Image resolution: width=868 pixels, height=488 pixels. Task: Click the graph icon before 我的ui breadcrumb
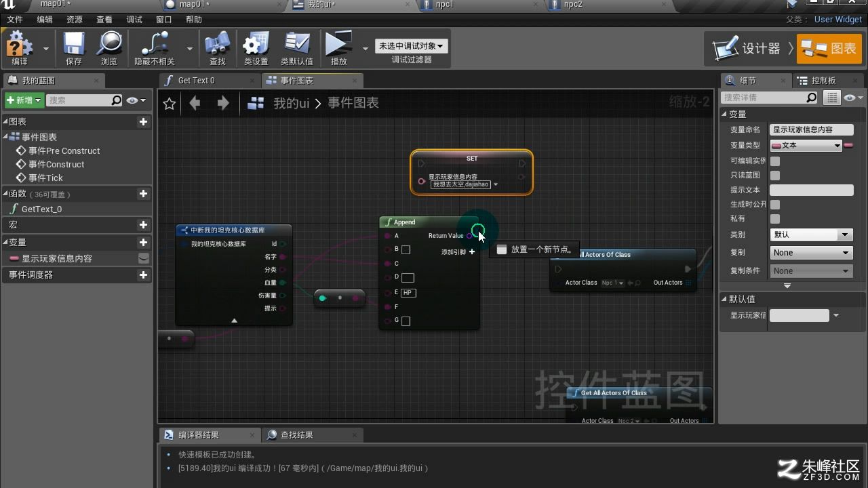pyautogui.click(x=256, y=103)
